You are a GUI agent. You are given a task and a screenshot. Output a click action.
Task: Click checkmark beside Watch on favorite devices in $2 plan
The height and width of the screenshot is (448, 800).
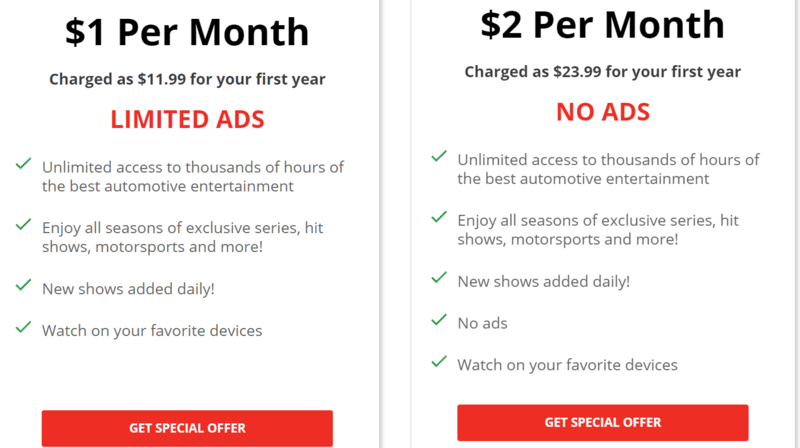pyautogui.click(x=439, y=362)
